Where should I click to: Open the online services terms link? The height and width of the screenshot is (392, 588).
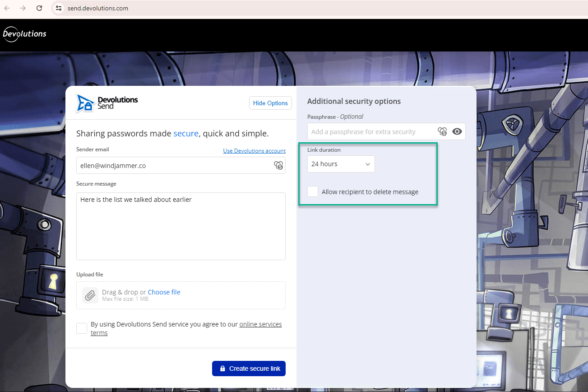click(260, 324)
